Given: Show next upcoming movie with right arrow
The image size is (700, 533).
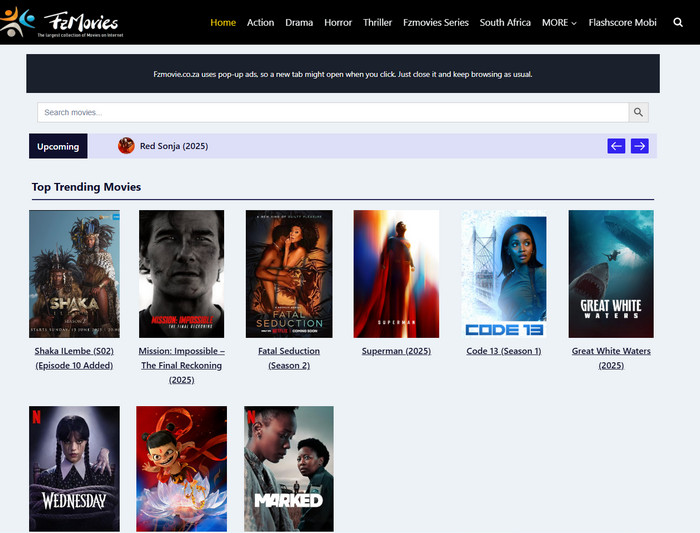Looking at the screenshot, I should pyautogui.click(x=640, y=146).
